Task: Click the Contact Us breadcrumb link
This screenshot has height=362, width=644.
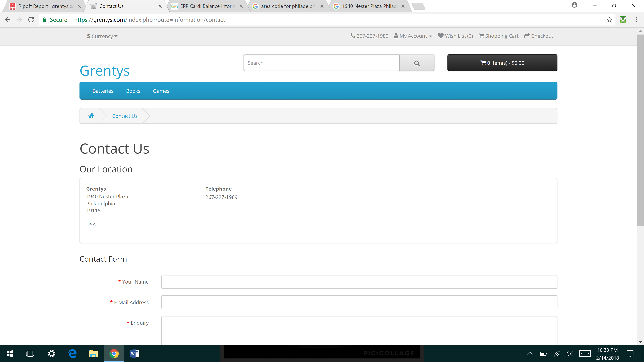Action: click(125, 116)
